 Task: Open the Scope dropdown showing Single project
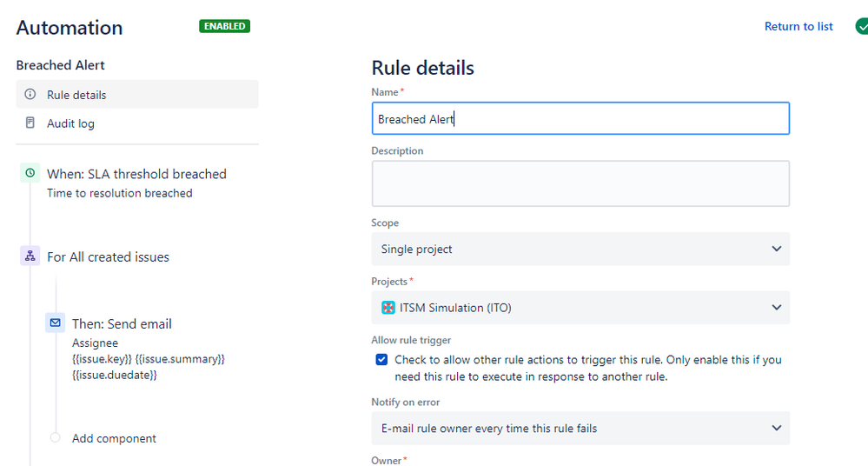pyautogui.click(x=580, y=249)
